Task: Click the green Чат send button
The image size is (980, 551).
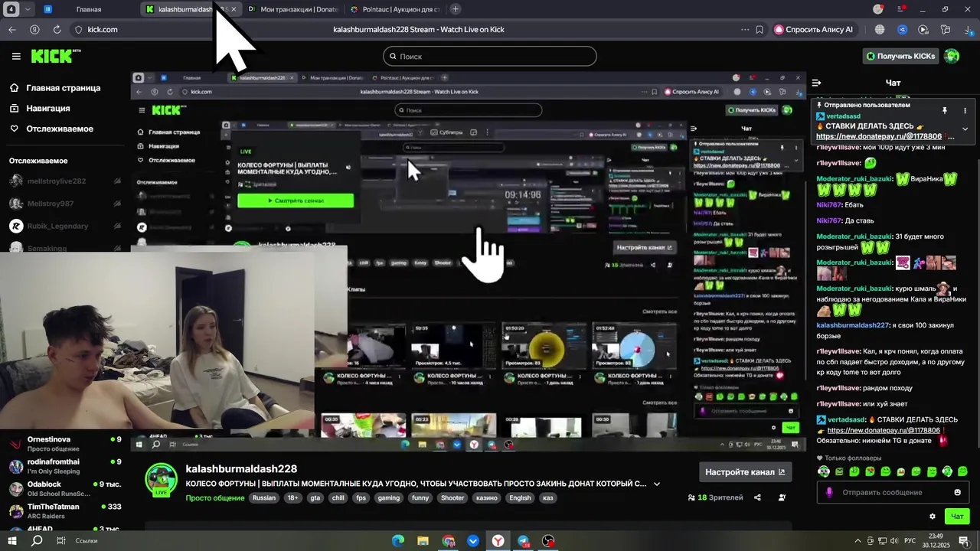Action: [x=957, y=517]
